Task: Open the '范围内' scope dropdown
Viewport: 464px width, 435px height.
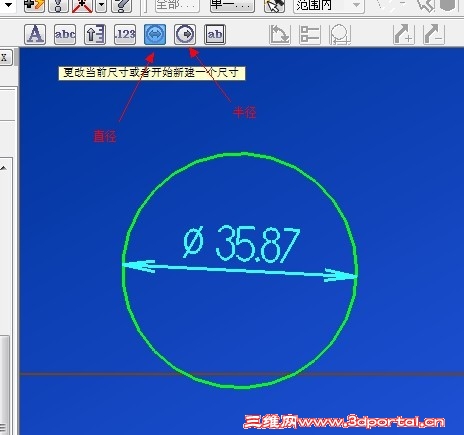Action: pyautogui.click(x=329, y=6)
